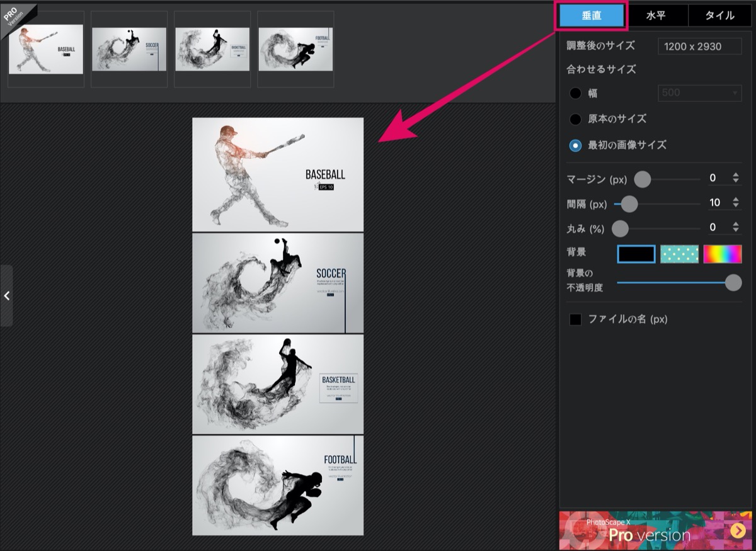Collapse the left panel with the chevron arrow
This screenshot has height=551, width=756.
pyautogui.click(x=6, y=295)
